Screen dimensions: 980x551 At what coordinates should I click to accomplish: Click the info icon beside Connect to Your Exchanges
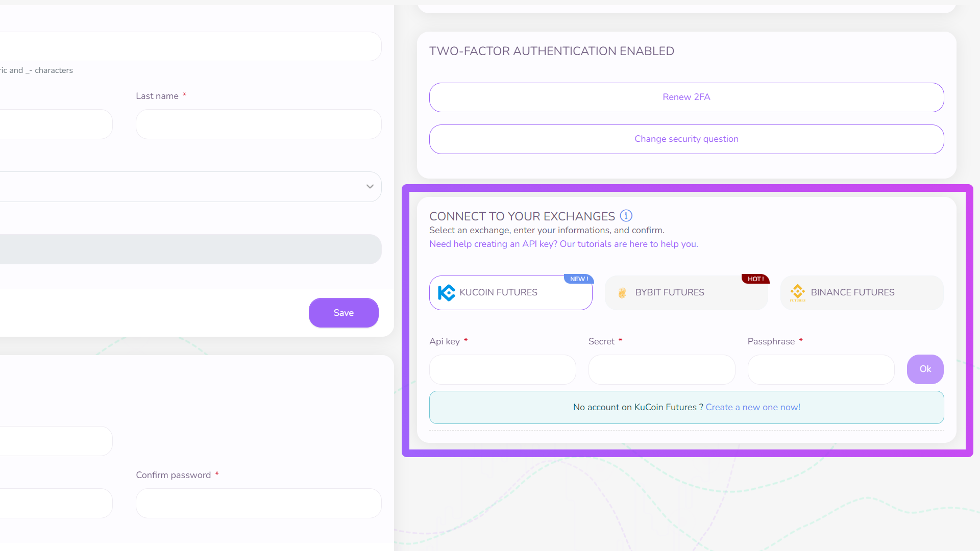coord(626,216)
